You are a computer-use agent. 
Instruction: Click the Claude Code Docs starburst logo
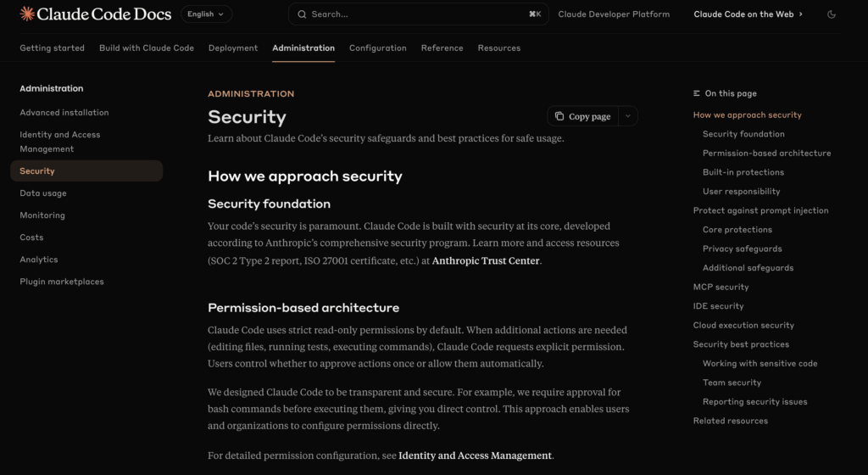[27, 14]
